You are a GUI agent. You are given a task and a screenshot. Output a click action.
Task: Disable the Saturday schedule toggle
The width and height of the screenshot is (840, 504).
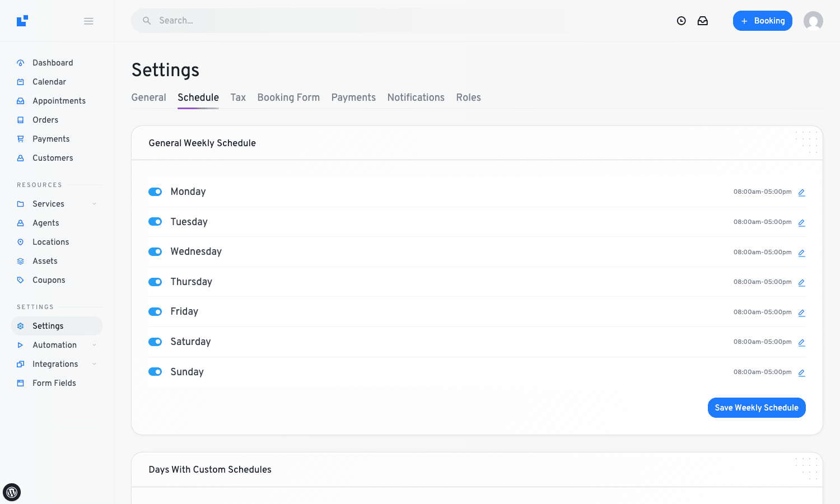click(x=155, y=342)
